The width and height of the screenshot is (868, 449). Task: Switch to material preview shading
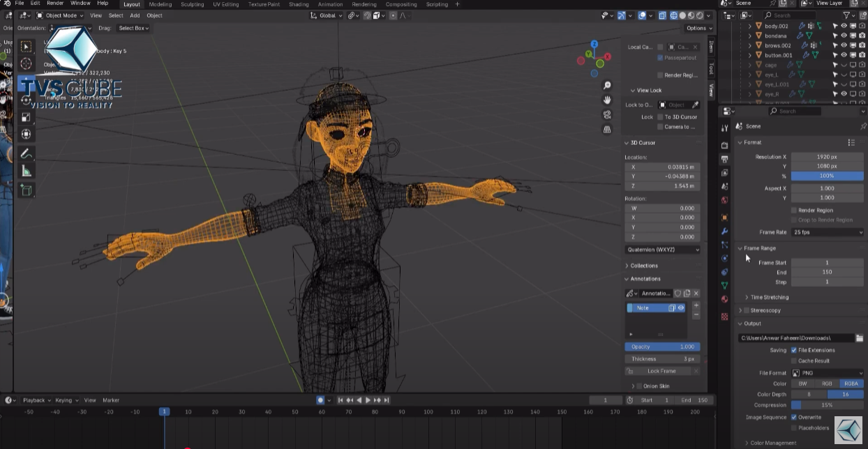[692, 15]
